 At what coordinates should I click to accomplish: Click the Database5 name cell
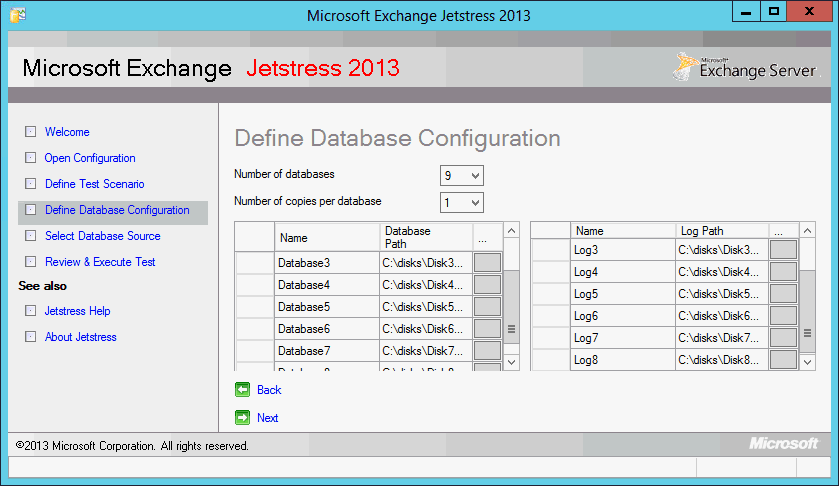point(327,307)
